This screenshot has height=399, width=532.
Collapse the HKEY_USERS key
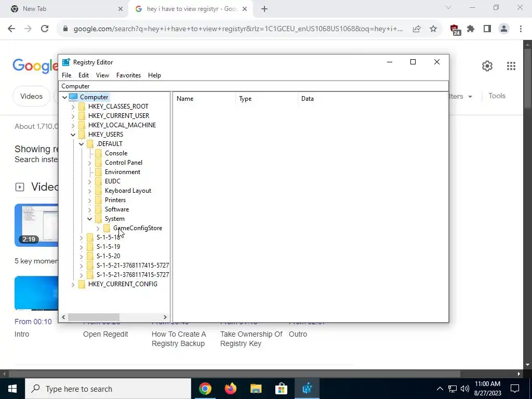coord(73,135)
